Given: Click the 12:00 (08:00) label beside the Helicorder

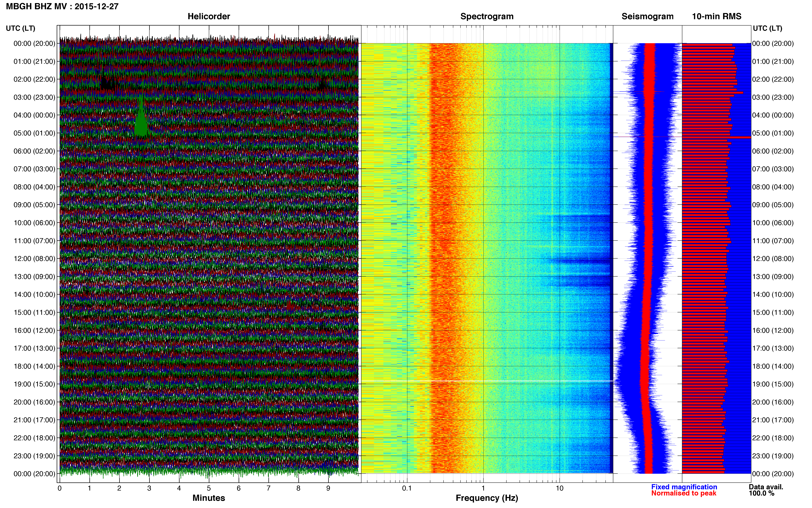Looking at the screenshot, I should (x=34, y=259).
